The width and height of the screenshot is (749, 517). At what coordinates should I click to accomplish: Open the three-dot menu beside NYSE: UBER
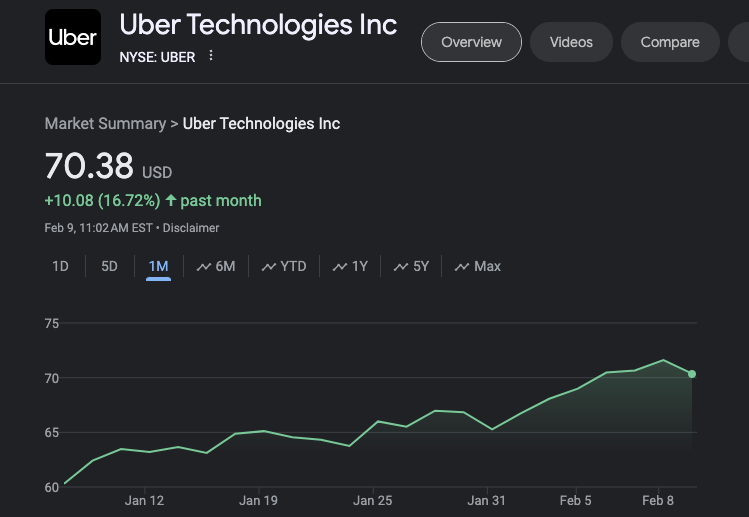[211, 56]
